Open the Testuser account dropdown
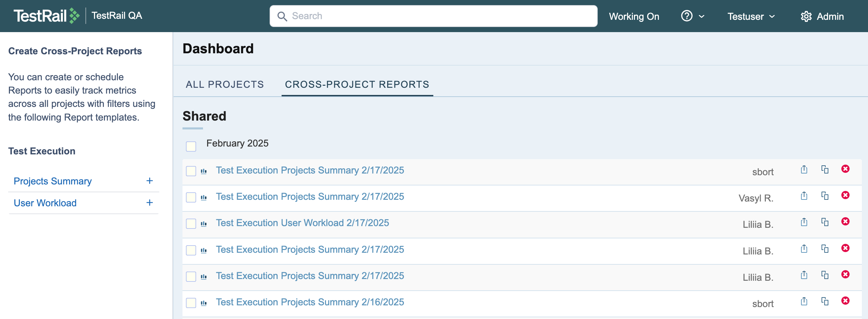Viewport: 868px width, 319px height. 751,16
